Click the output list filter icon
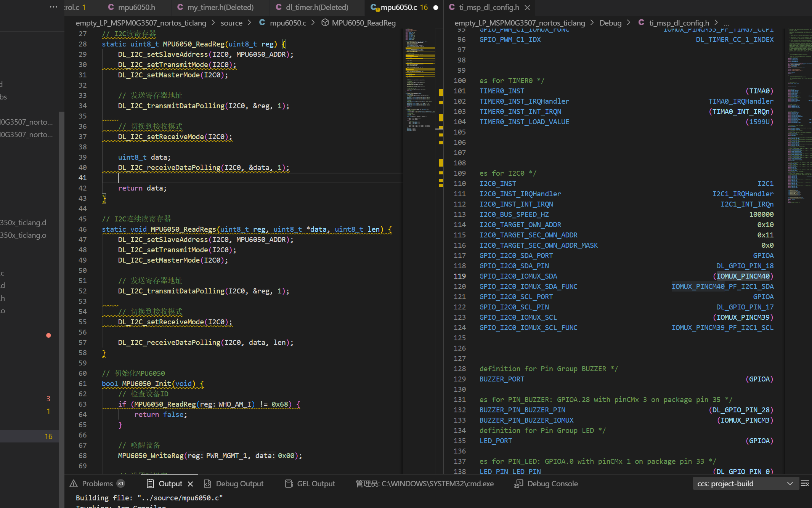The image size is (812, 508). 805,483
